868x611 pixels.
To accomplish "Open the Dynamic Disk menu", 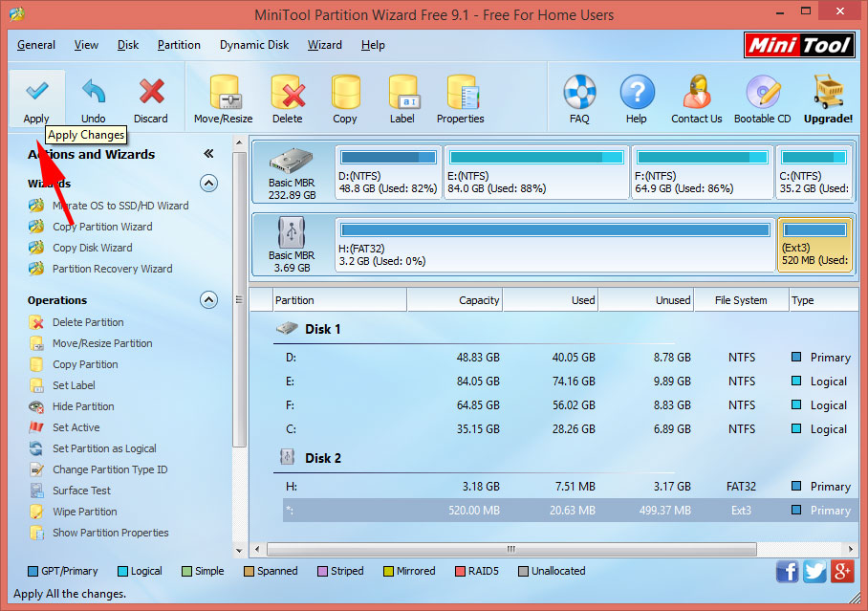I will [x=254, y=45].
